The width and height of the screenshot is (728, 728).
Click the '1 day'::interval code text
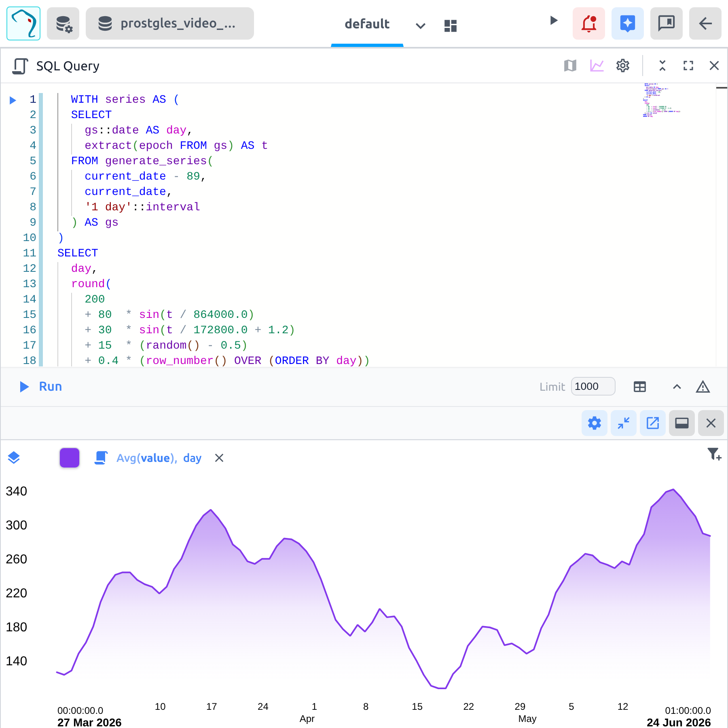142,207
